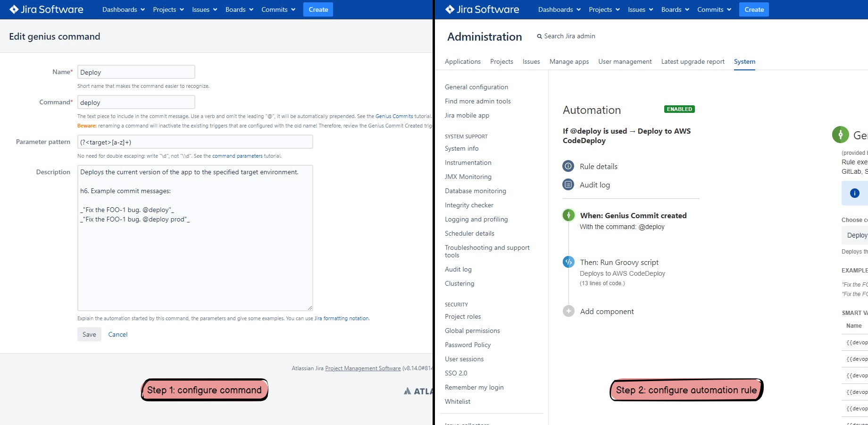The width and height of the screenshot is (868, 425).
Task: Click the green Genius Commit icon in the right panel header
Action: (840, 135)
